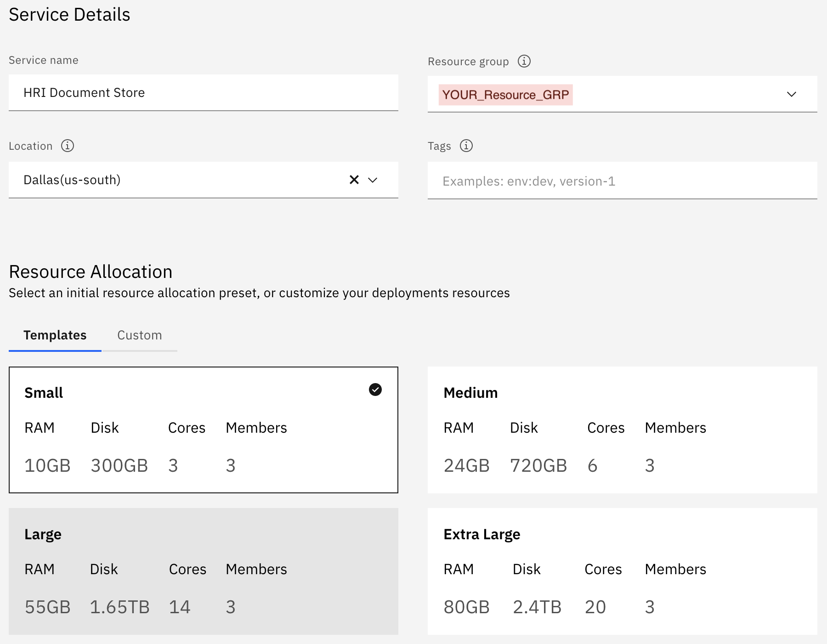Clear the Dallas(us-south) location selection
This screenshot has height=644, width=827.
point(354,180)
